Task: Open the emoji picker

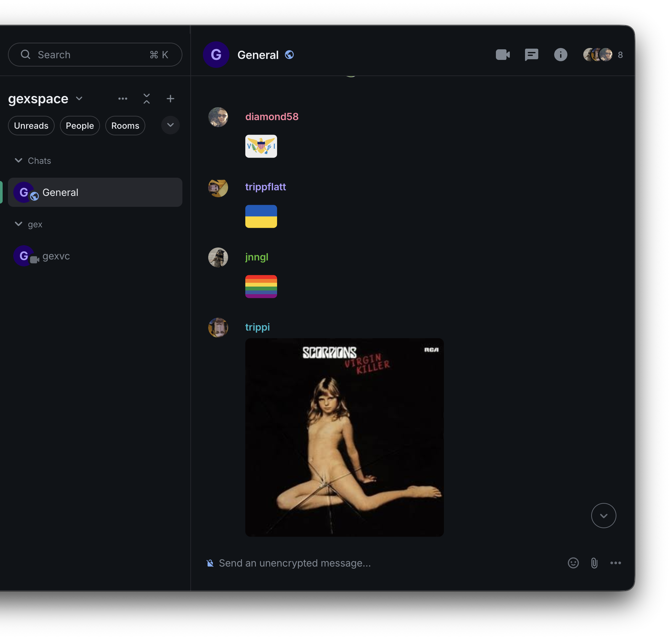Action: [x=573, y=563]
